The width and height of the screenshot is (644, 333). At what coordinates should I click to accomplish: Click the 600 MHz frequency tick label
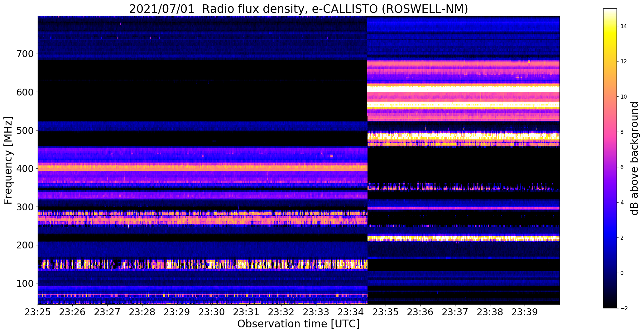point(25,92)
